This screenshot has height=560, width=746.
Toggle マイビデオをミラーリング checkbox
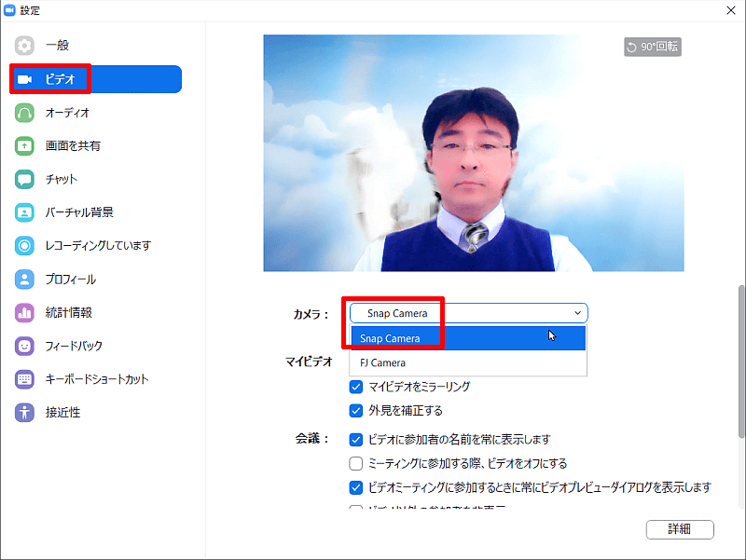(356, 387)
